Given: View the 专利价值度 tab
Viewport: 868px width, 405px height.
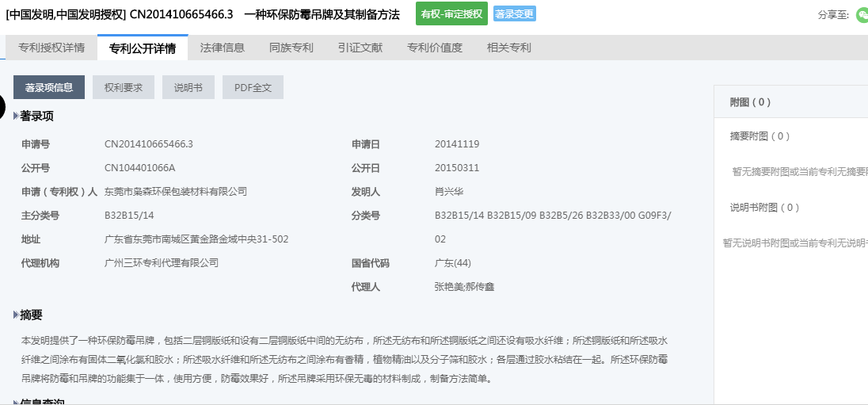Looking at the screenshot, I should coord(435,48).
